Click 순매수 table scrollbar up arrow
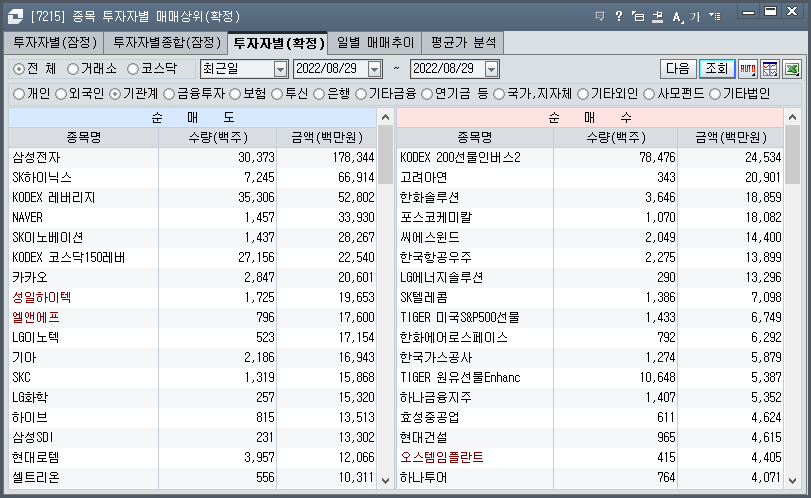The image size is (811, 498). pos(792,117)
